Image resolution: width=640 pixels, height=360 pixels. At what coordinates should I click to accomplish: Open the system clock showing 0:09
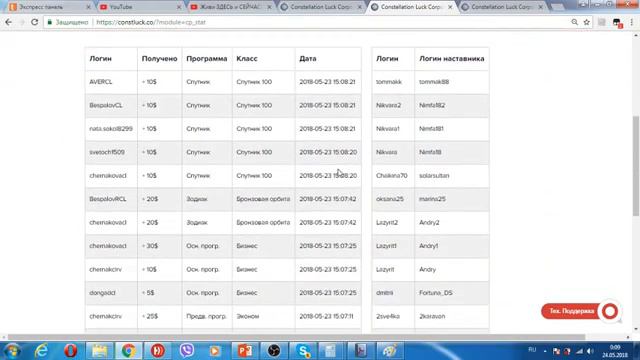click(615, 351)
